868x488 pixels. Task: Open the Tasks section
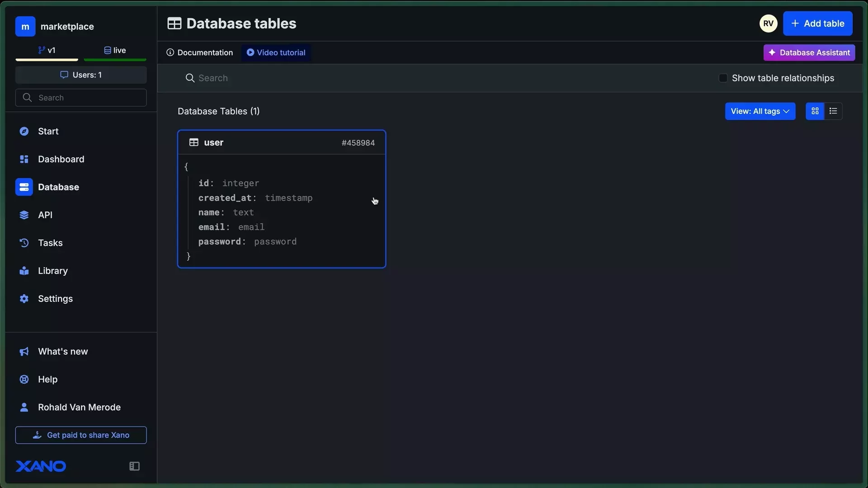point(50,243)
